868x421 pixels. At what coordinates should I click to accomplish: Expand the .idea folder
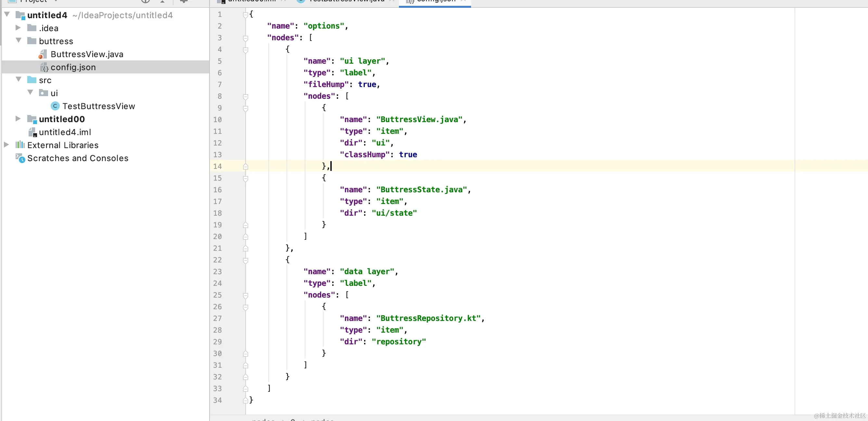pos(18,28)
